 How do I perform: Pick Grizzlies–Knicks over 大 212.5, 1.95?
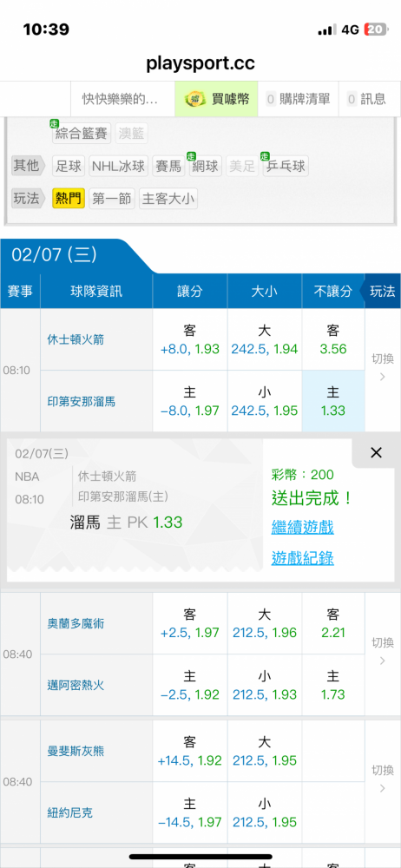click(265, 751)
